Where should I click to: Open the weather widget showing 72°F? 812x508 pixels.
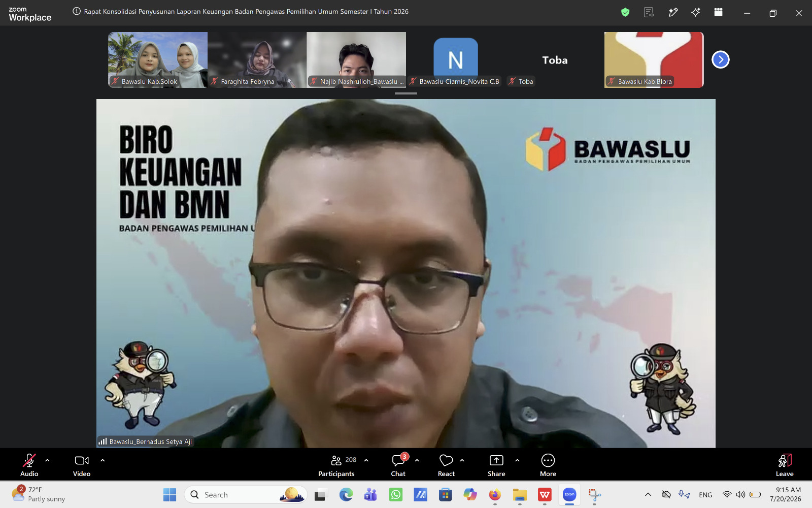39,494
